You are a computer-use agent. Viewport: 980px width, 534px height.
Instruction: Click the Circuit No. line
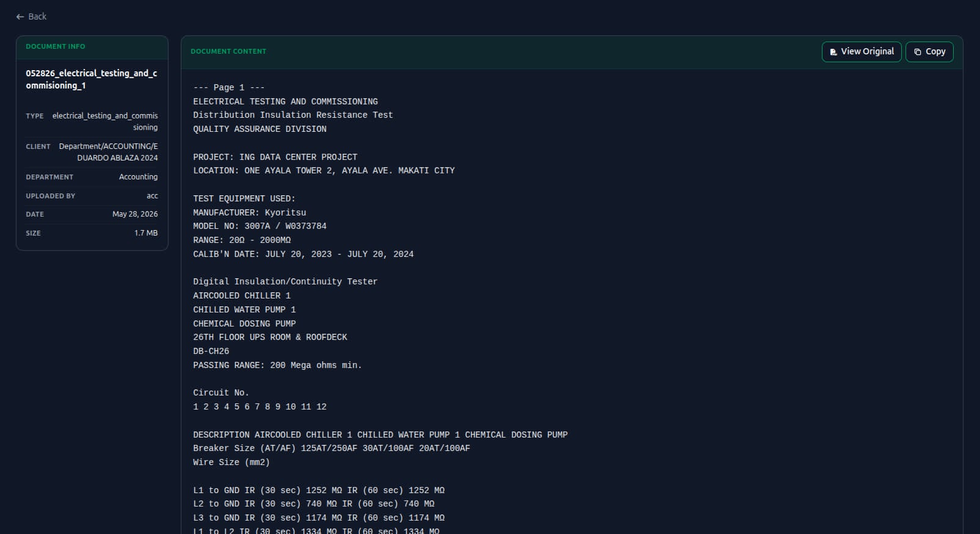click(221, 392)
